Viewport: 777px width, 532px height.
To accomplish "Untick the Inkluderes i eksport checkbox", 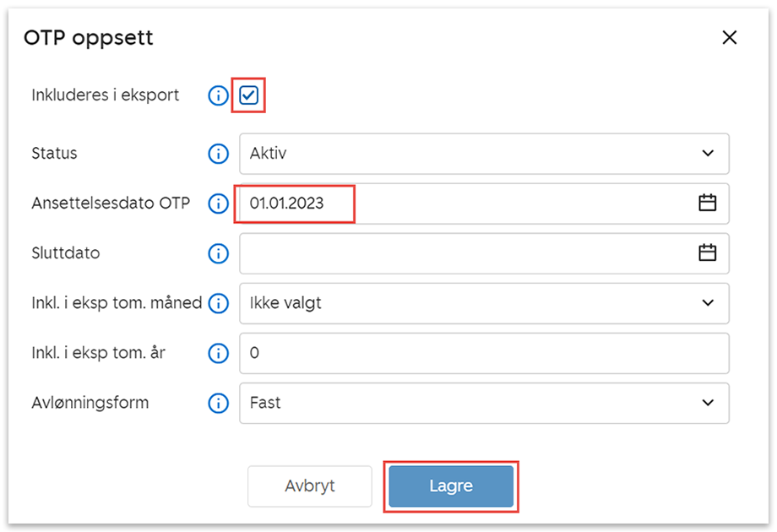I will 248,95.
